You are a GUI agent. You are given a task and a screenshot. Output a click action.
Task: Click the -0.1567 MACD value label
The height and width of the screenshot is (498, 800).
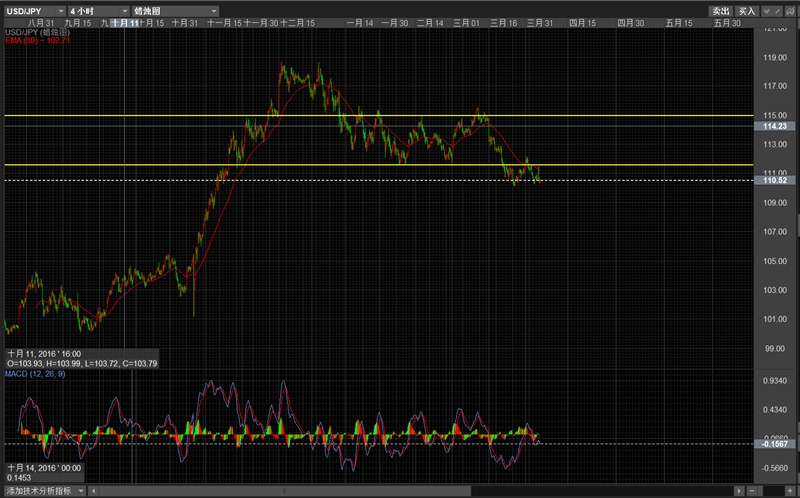click(774, 444)
